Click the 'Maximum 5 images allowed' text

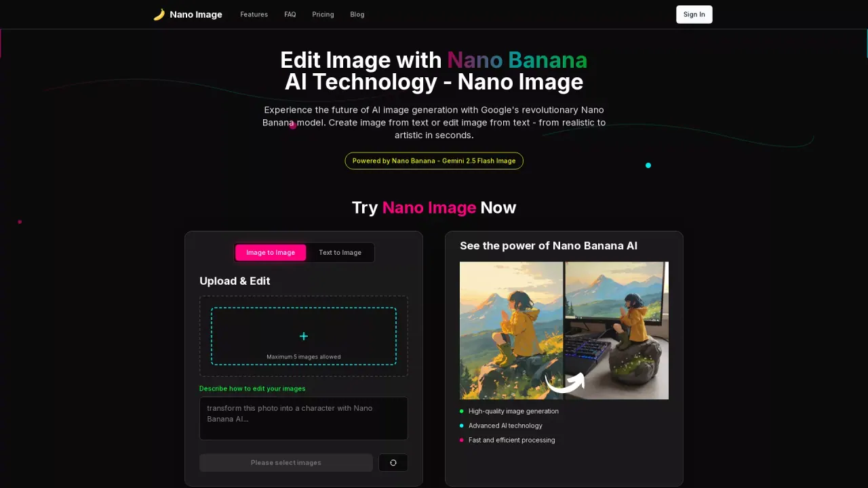tap(304, 357)
